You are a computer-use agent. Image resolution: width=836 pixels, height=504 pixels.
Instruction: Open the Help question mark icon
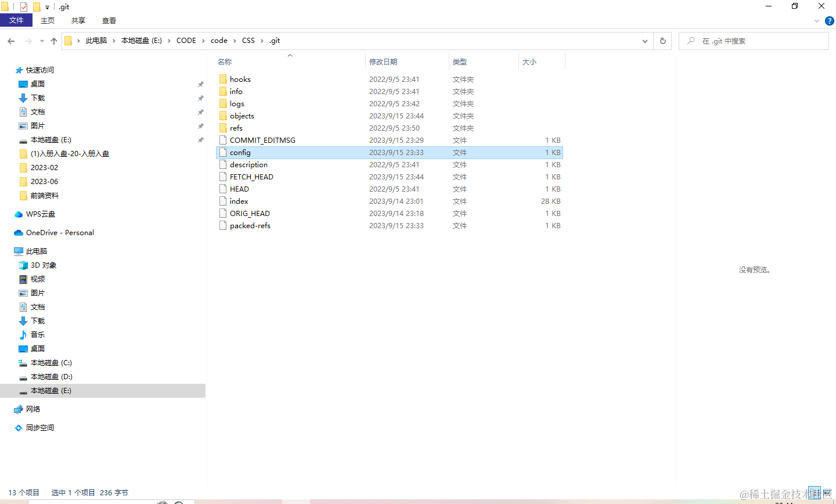click(x=830, y=21)
